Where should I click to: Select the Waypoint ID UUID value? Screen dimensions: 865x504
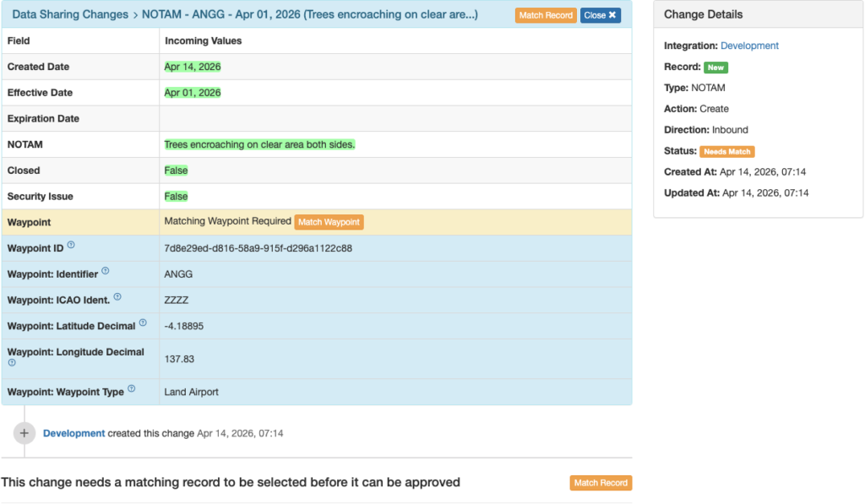coord(258,248)
